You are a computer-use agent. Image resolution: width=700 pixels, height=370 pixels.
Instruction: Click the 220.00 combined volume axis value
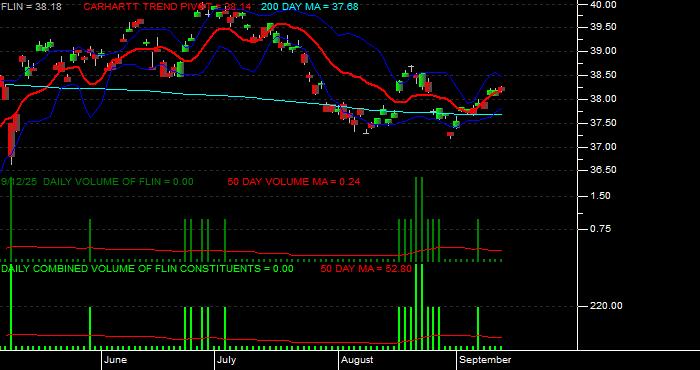click(606, 306)
